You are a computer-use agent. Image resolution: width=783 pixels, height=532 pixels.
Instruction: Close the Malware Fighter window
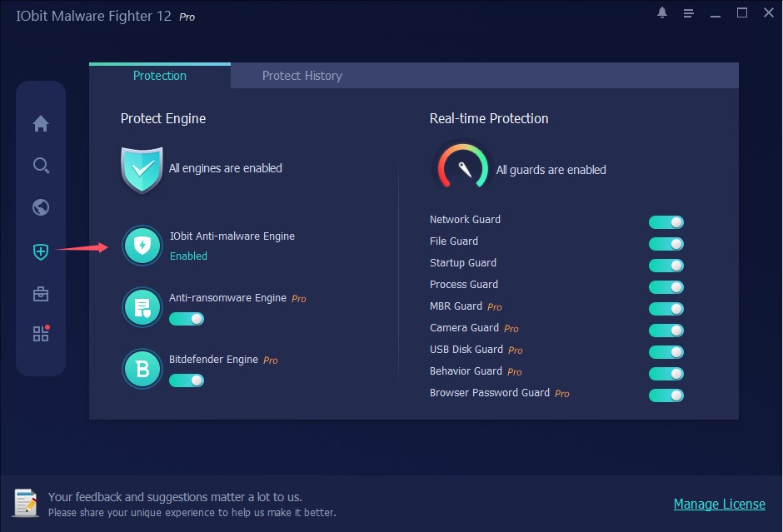[x=769, y=12]
